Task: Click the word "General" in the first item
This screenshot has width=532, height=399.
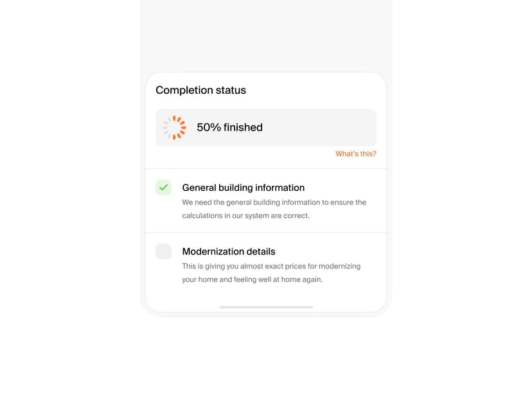Action: pos(199,188)
